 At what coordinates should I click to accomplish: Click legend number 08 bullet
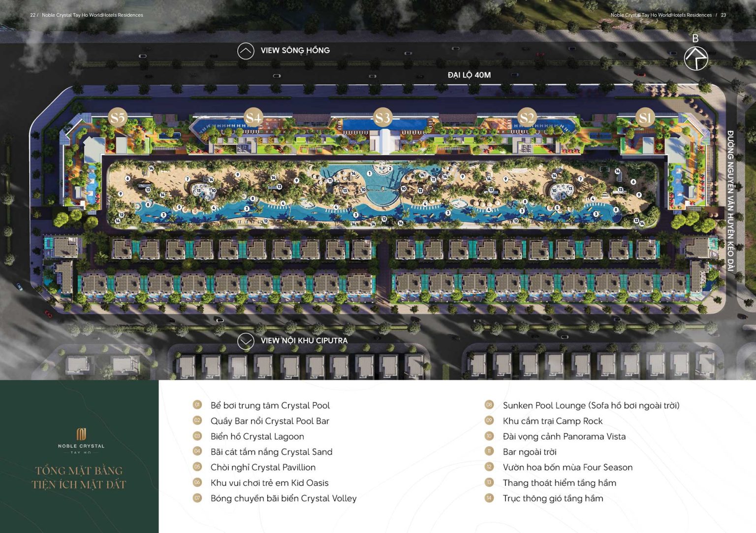pos(489,405)
